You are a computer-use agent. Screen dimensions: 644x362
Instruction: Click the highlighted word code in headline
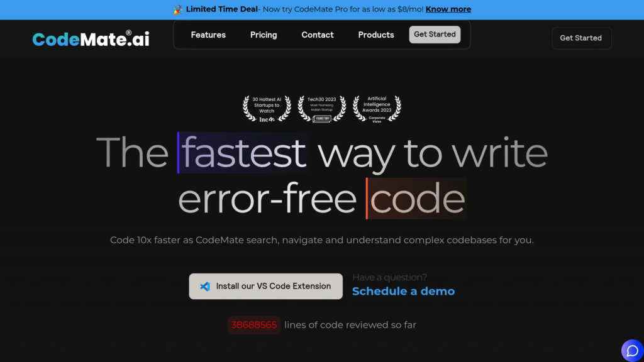[x=416, y=199]
